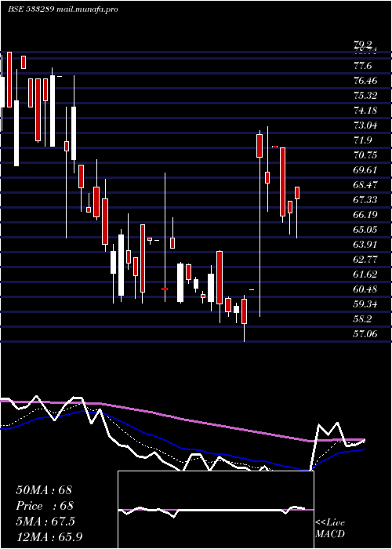The image size is (392, 549).
Task: Click the 12MA : 65.9 readout
Action: coord(49,536)
